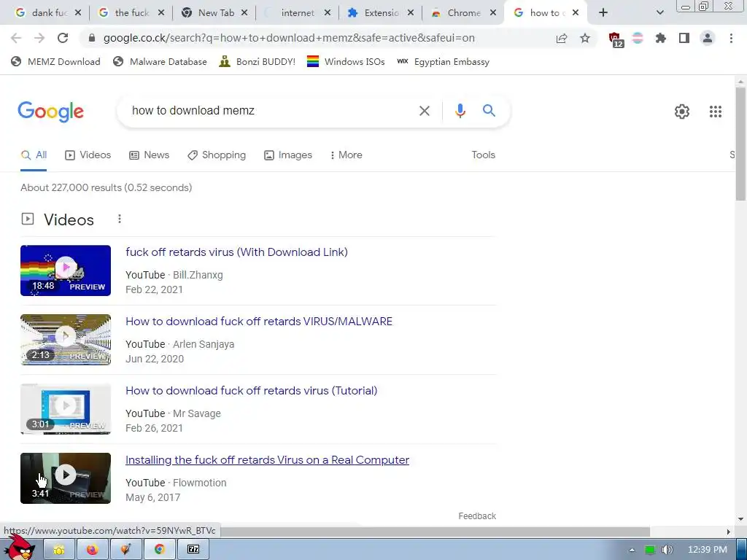
Task: Send Feedback on video results
Action: (477, 516)
